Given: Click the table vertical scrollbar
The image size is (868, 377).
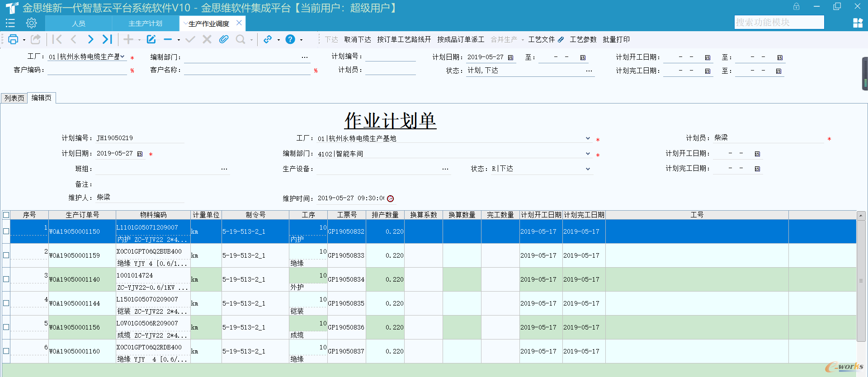Looking at the screenshot, I should pos(861,280).
